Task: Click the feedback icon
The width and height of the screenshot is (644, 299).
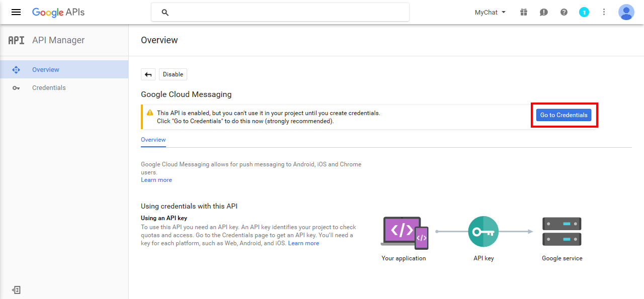Action: (x=543, y=12)
